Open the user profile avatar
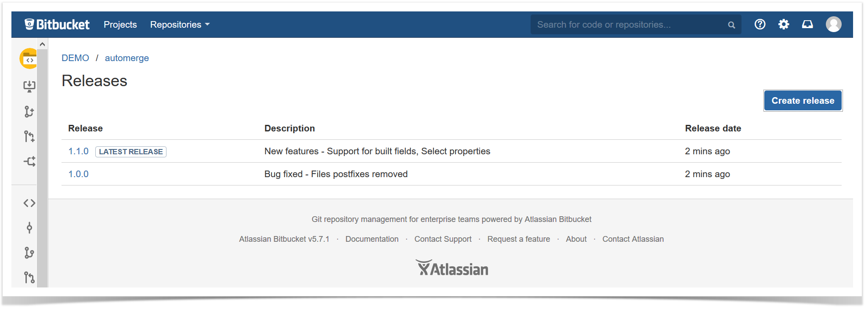This screenshot has width=868, height=309. 834,24
